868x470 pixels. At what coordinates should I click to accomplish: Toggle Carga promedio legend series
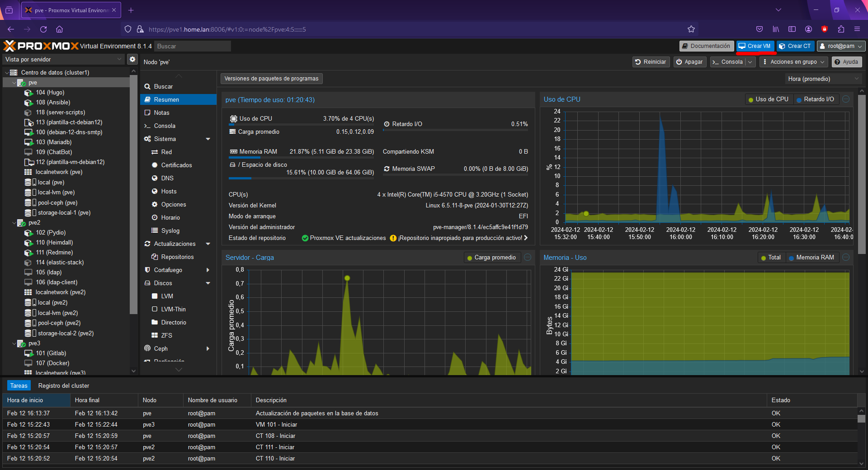click(492, 258)
